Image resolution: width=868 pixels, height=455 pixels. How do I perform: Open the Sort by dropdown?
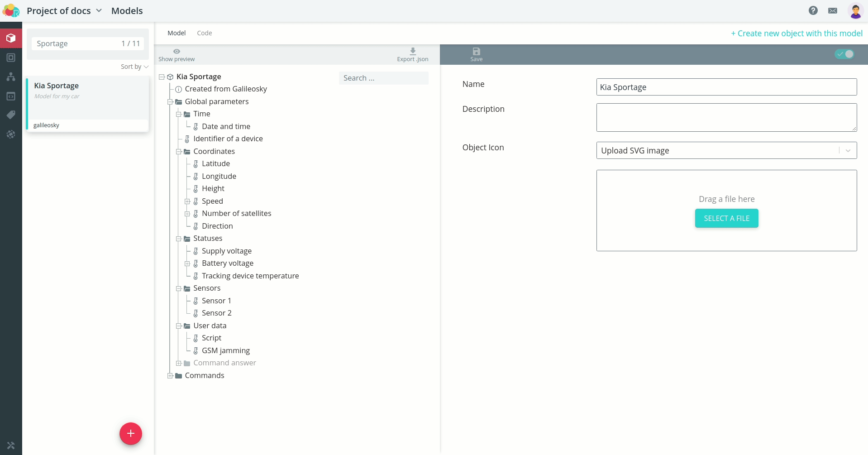[134, 67]
